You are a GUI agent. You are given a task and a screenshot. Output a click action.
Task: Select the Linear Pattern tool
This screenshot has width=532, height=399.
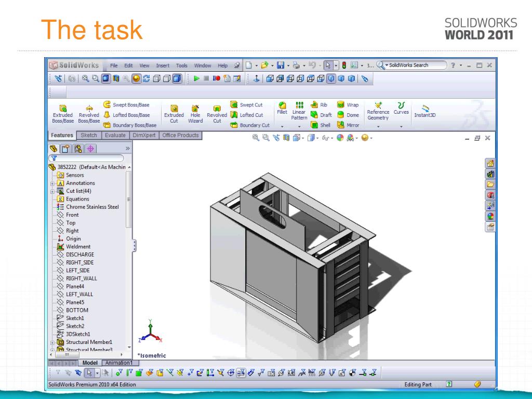pos(299,111)
